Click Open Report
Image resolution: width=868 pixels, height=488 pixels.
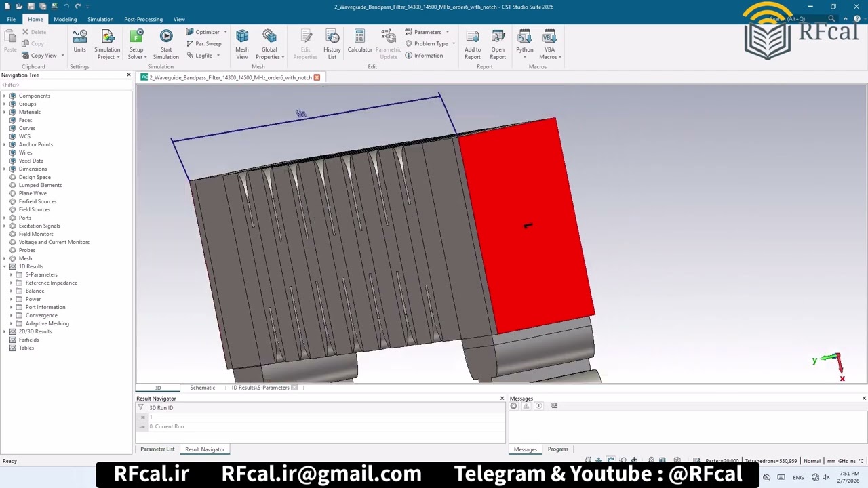(498, 43)
